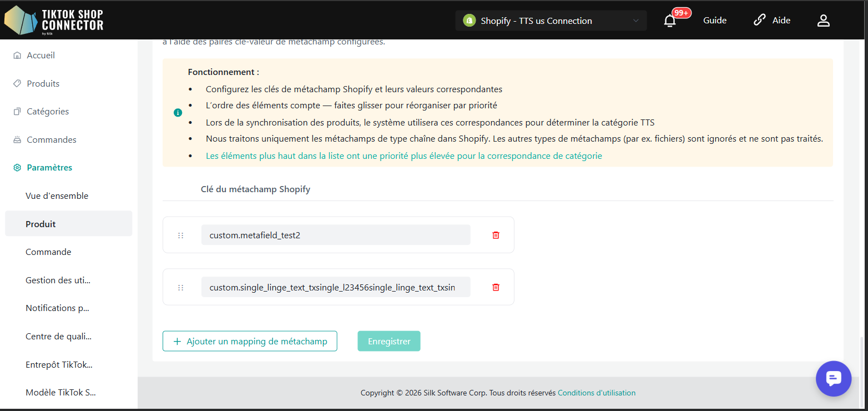
Task: Click the notification bell icon
Action: click(x=670, y=21)
